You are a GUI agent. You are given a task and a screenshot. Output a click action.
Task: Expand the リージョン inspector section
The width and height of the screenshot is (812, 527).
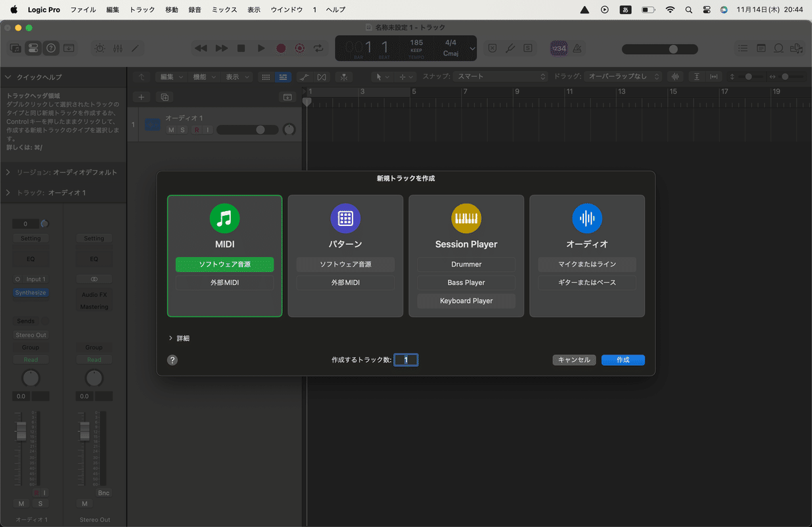tap(8, 173)
